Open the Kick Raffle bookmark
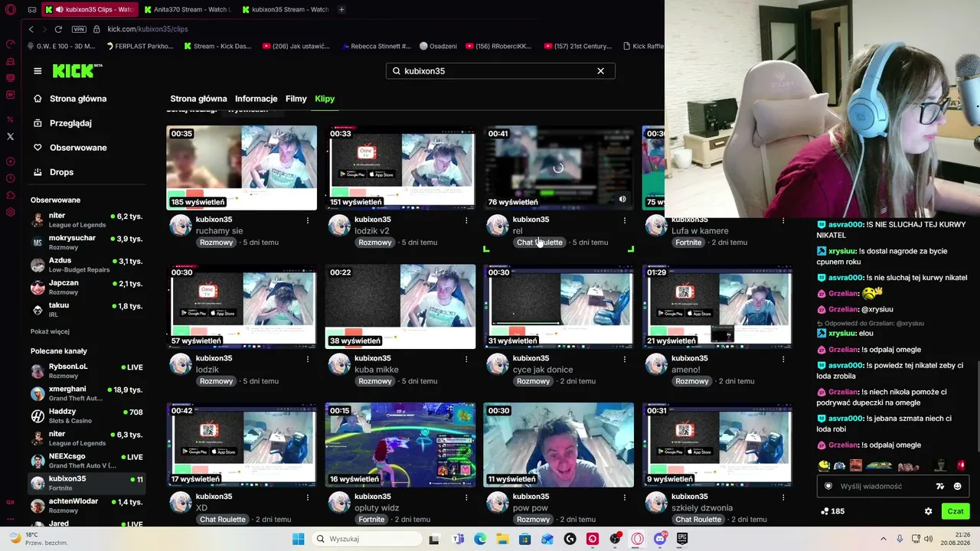Image resolution: width=980 pixels, height=551 pixels. coord(644,46)
